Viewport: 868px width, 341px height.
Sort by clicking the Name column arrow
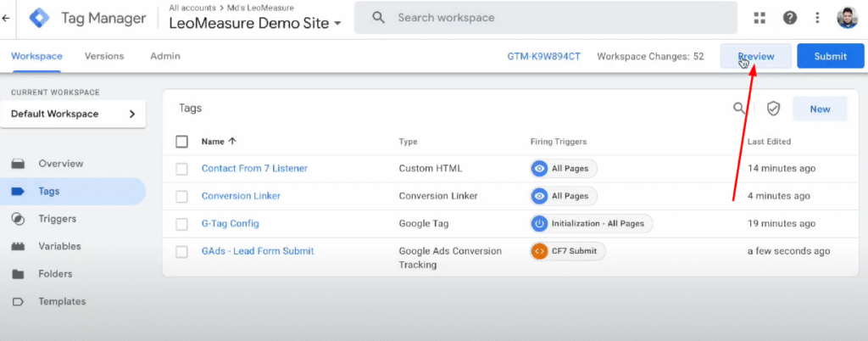(x=232, y=141)
